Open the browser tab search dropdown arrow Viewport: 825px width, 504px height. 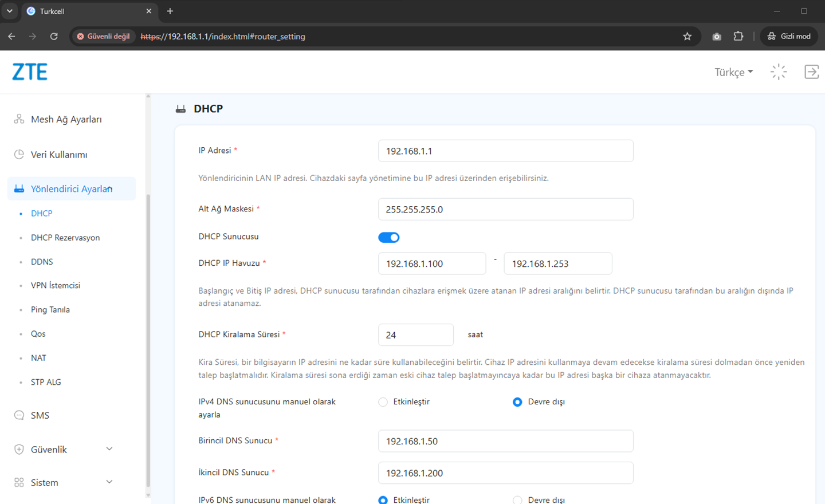coord(10,11)
